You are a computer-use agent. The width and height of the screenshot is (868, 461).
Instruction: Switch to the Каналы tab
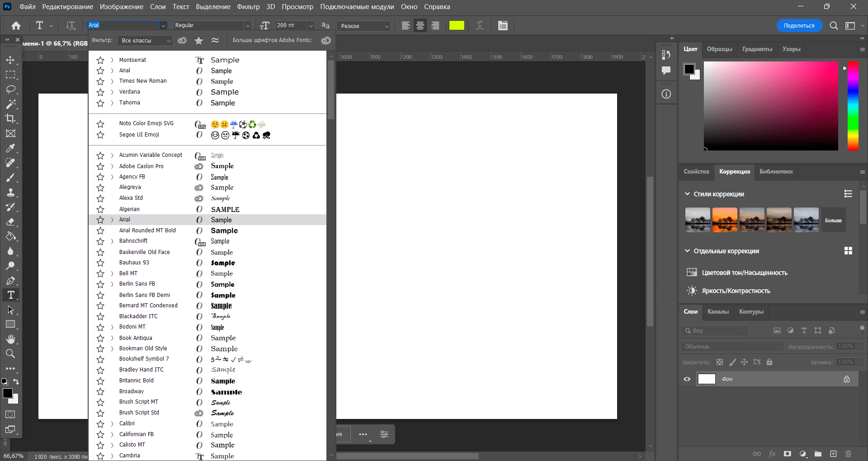tap(718, 311)
